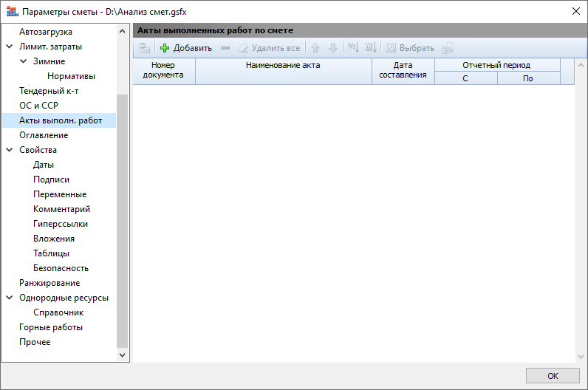Select Таблицы tree item
This screenshot has width=588, height=390.
52,253
